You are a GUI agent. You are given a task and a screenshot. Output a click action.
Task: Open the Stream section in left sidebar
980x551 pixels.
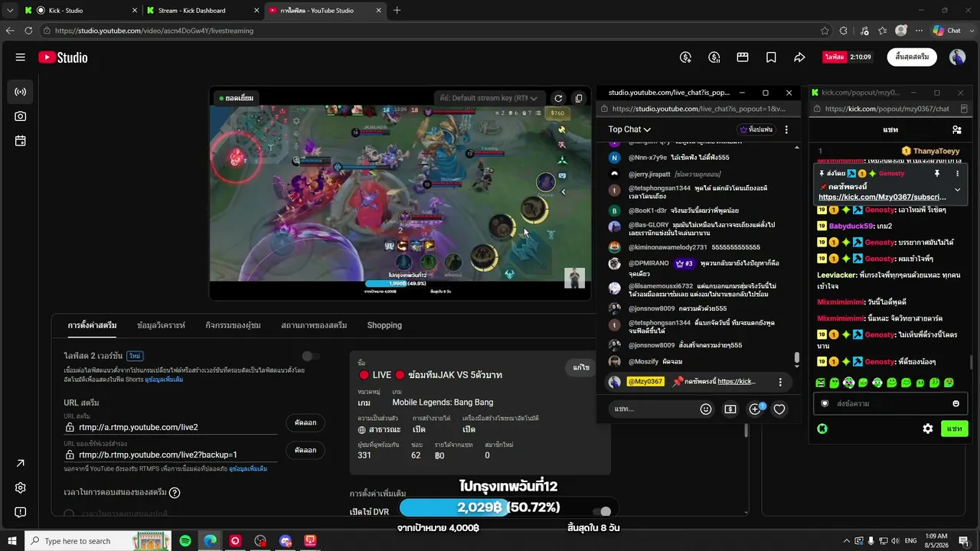pyautogui.click(x=21, y=92)
